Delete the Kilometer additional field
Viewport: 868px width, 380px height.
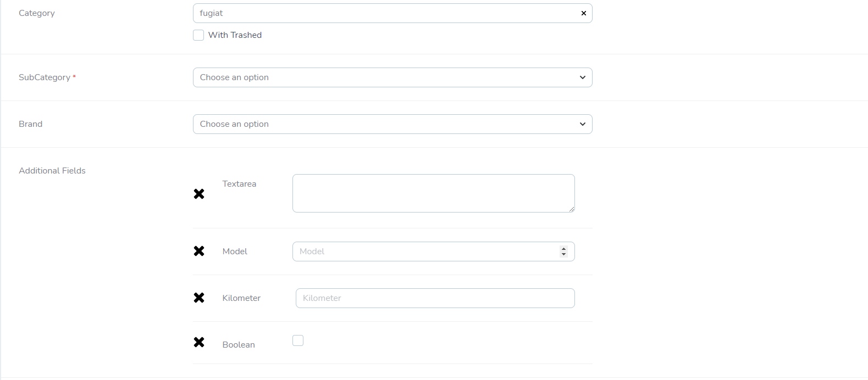coord(199,298)
